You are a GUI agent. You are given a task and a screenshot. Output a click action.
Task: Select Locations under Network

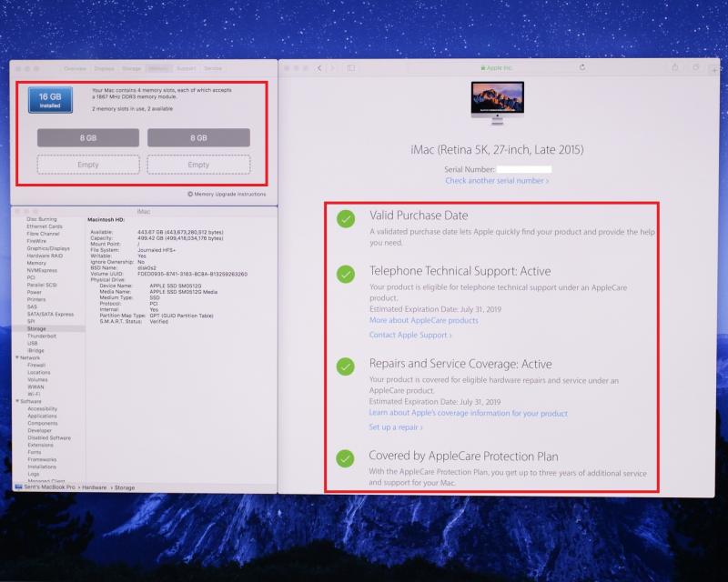[39, 372]
